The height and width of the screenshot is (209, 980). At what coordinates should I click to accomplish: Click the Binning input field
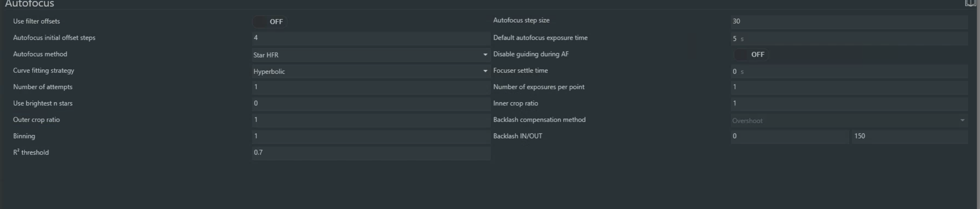[x=370, y=136]
